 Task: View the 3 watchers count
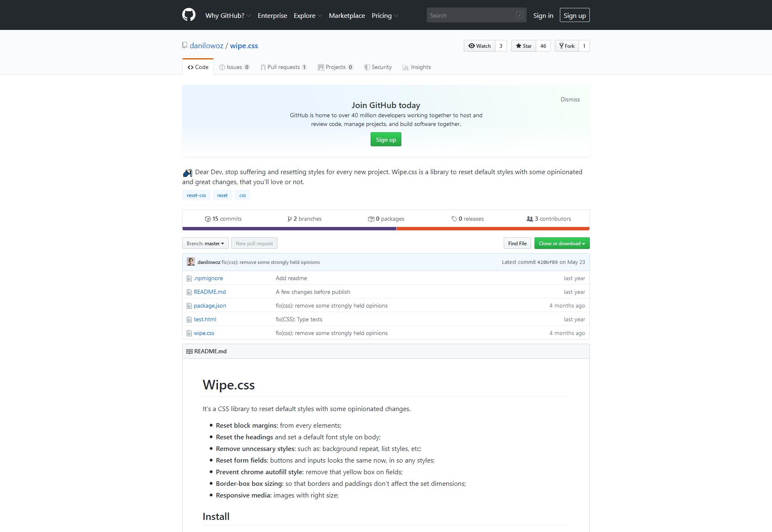click(501, 46)
